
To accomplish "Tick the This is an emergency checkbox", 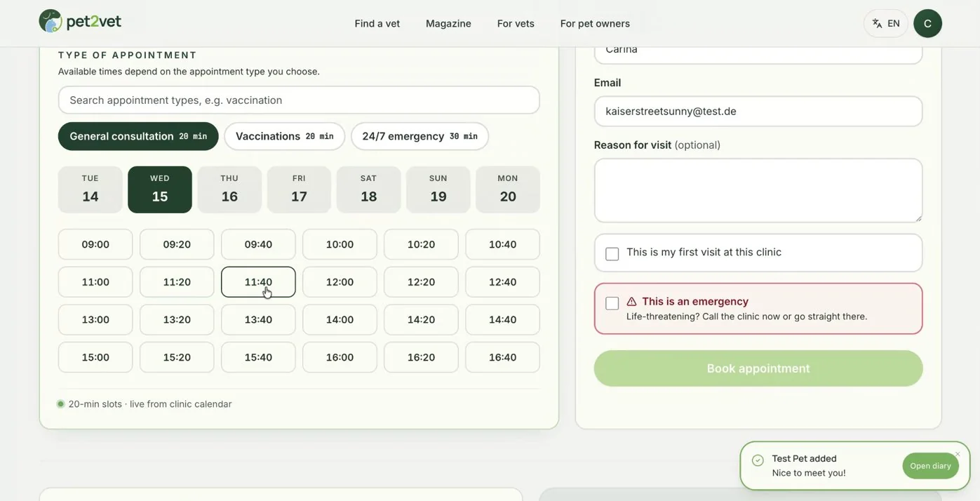I will [x=612, y=303].
